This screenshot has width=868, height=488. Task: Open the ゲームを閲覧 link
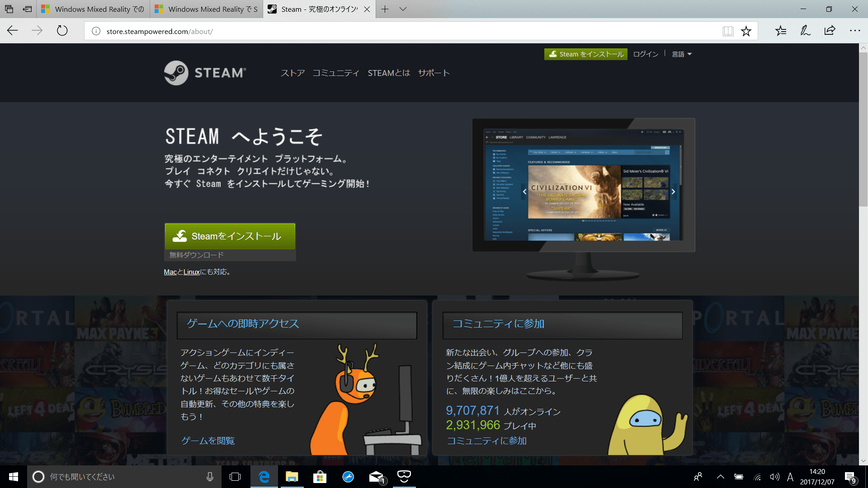(x=208, y=441)
